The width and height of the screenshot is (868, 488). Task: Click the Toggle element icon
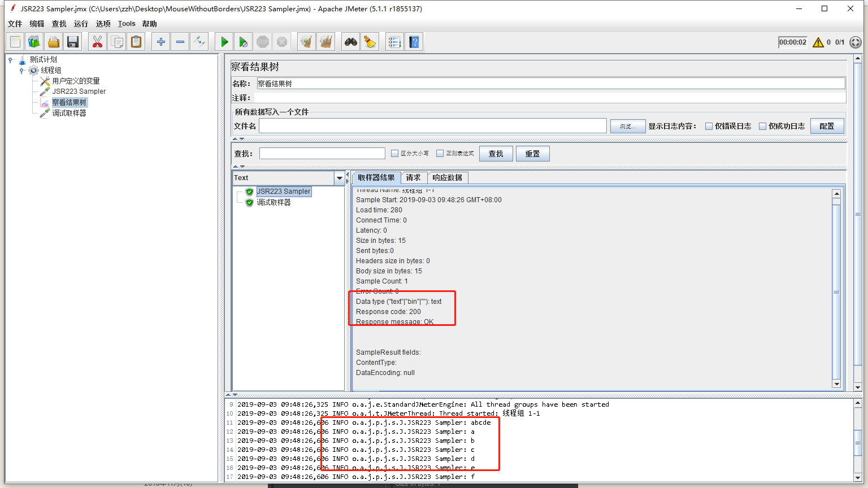pyautogui.click(x=199, y=42)
